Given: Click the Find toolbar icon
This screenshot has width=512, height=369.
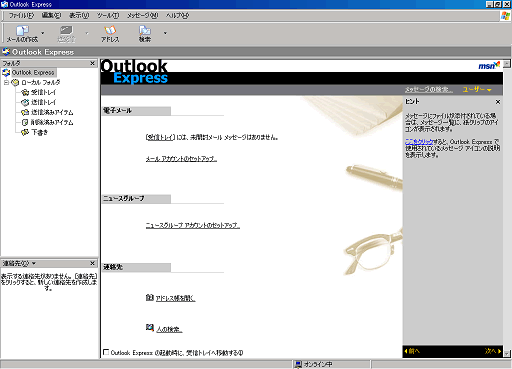Looking at the screenshot, I should pos(145,31).
